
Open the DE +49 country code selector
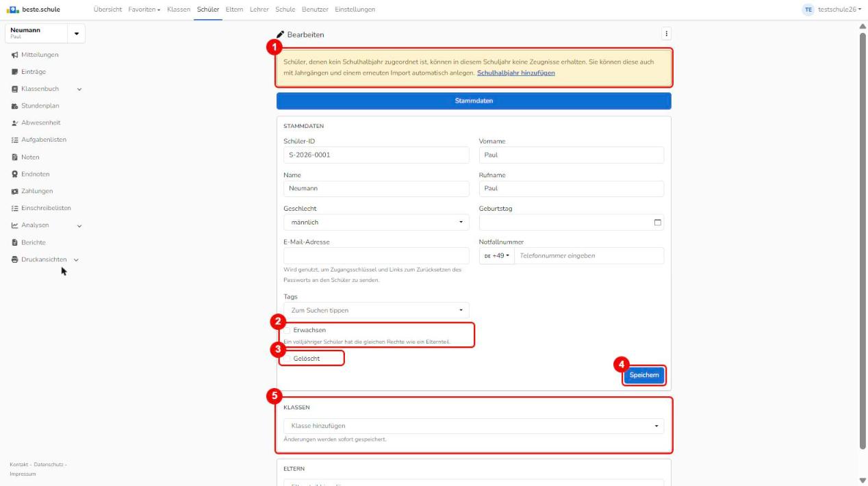point(498,255)
